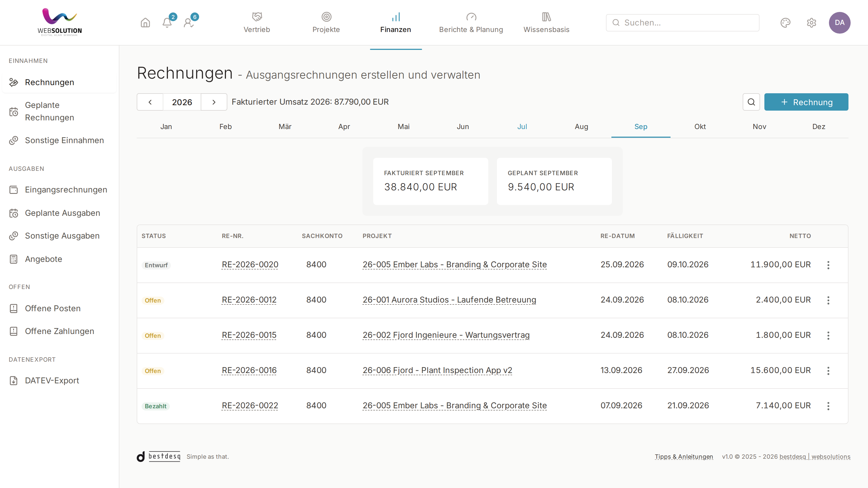Screen dimensions: 868x488
Task: Open row menu for RE-2026-0012
Action: (x=828, y=300)
